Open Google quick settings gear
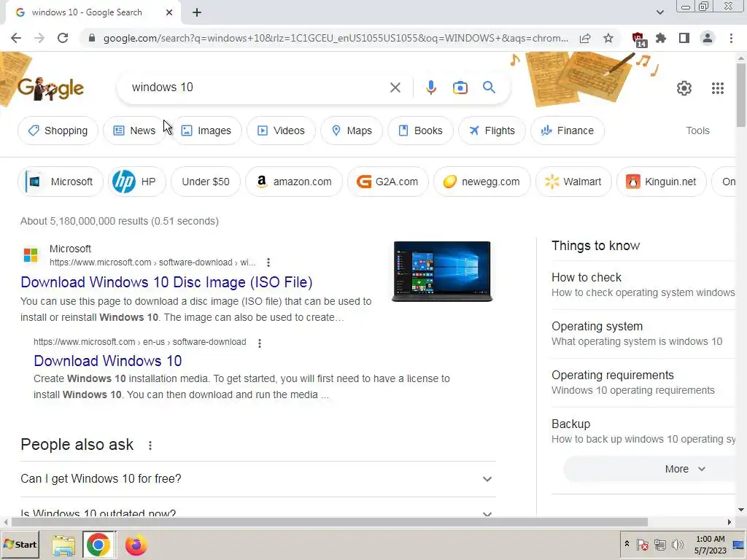 tap(684, 88)
